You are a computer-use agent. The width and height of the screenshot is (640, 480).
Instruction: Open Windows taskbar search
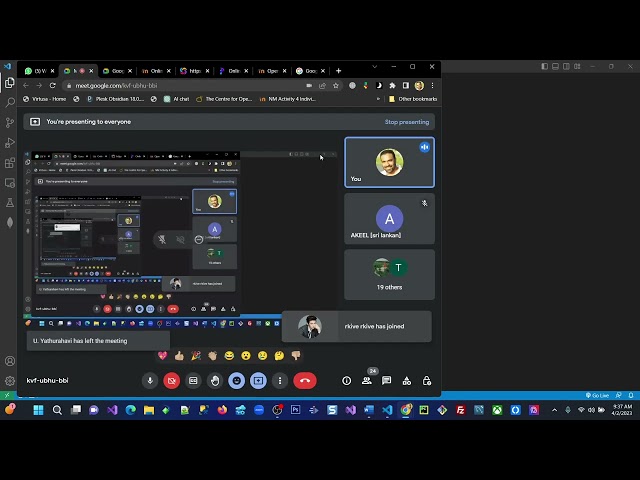pos(57,410)
